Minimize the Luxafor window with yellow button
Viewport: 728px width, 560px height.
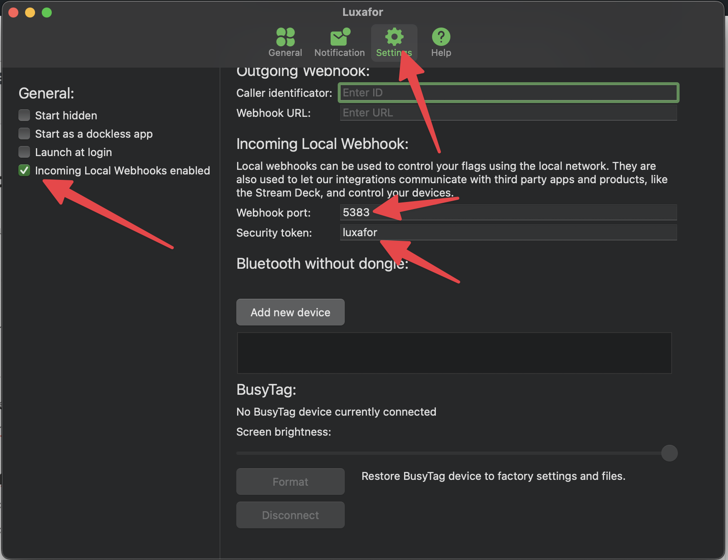click(30, 13)
